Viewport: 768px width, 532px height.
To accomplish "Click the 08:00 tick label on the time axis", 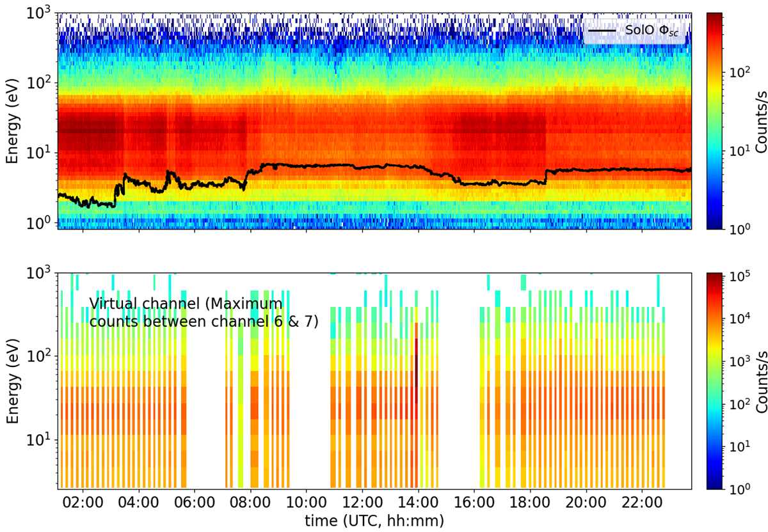I will click(250, 502).
